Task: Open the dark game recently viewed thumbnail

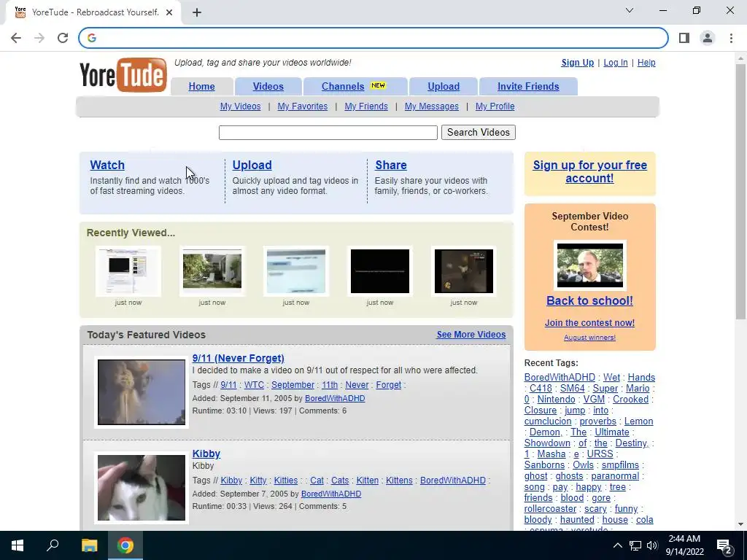Action: coord(463,271)
